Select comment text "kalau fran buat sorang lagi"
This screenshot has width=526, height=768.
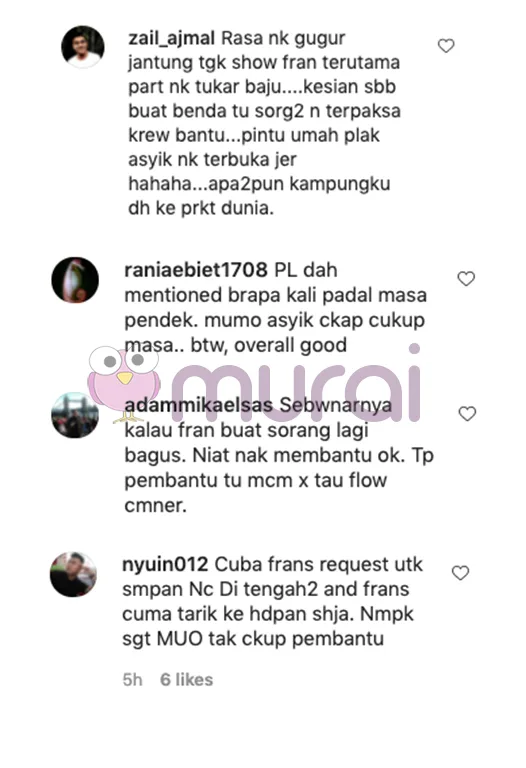coord(246,431)
